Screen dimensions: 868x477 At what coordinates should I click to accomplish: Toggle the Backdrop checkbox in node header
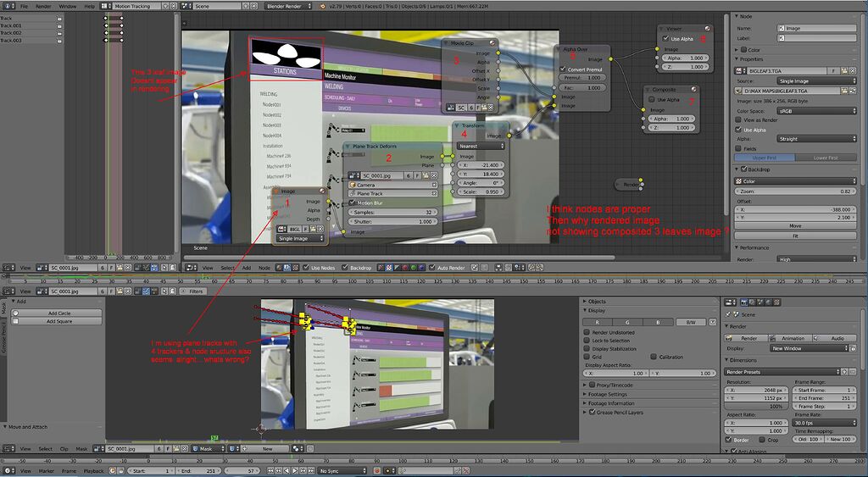tap(346, 268)
